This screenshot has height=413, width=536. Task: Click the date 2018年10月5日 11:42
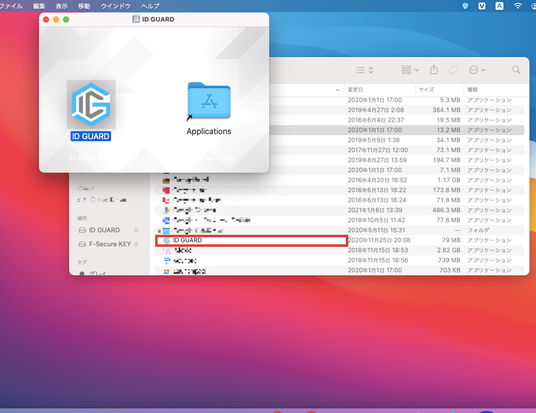(376, 220)
